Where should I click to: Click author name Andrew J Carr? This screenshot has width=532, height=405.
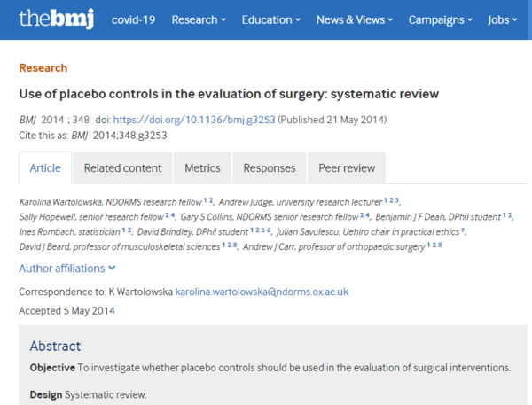(x=272, y=245)
